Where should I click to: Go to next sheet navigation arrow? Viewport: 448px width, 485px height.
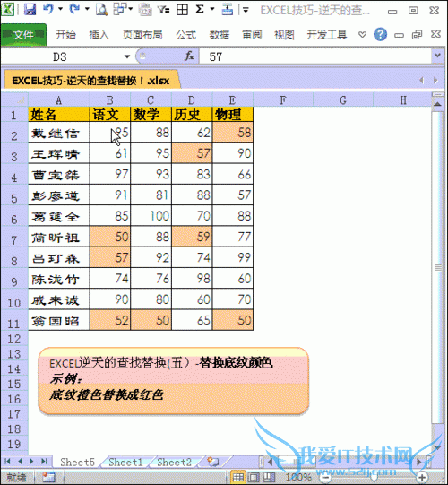(31, 462)
